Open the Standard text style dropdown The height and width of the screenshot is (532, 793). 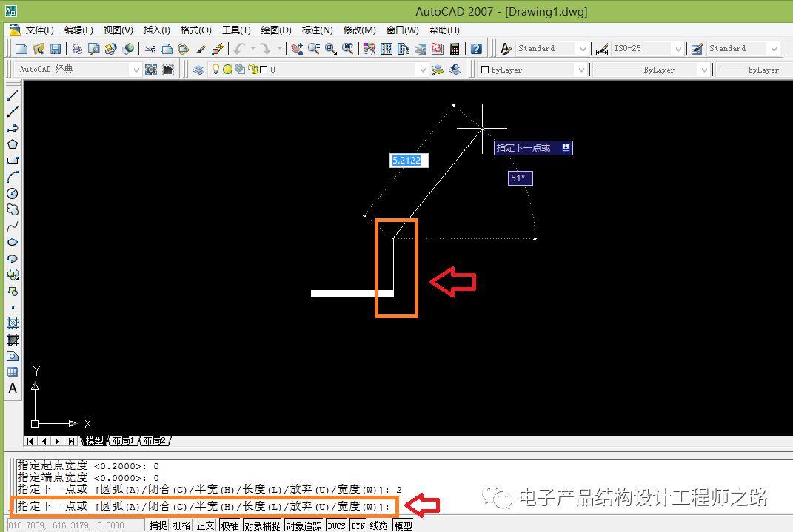(583, 49)
